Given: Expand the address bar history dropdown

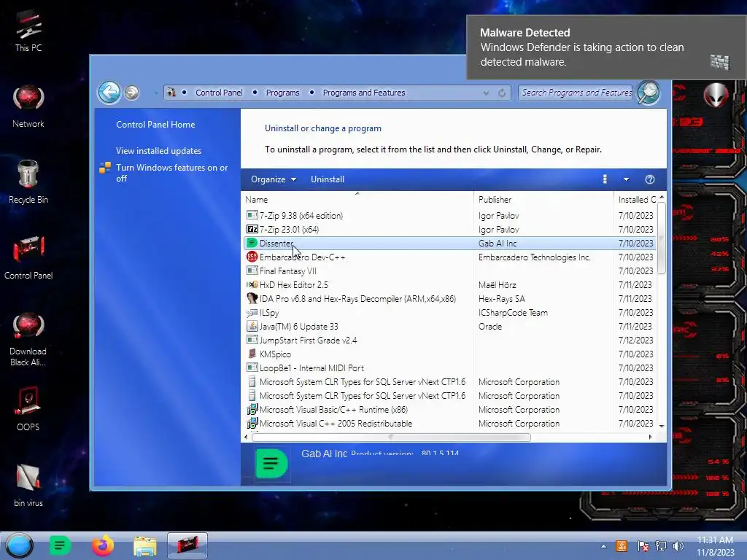Looking at the screenshot, I should pos(486,93).
